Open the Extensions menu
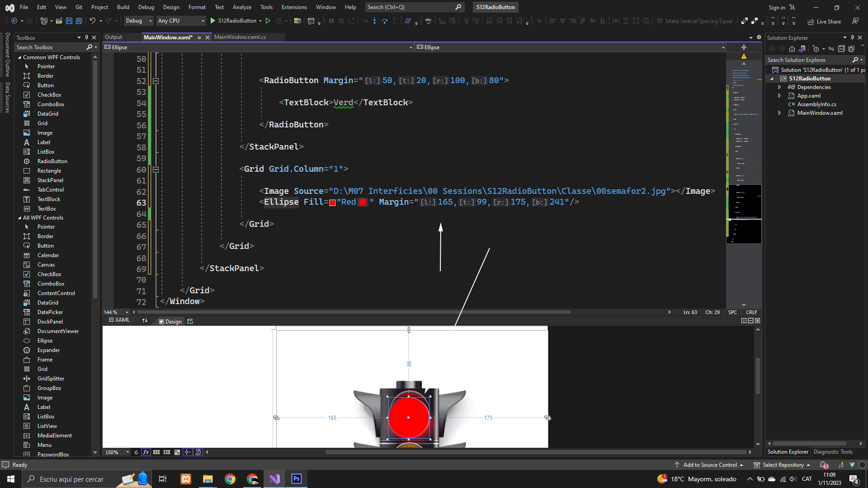This screenshot has height=488, width=868. click(x=294, y=7)
